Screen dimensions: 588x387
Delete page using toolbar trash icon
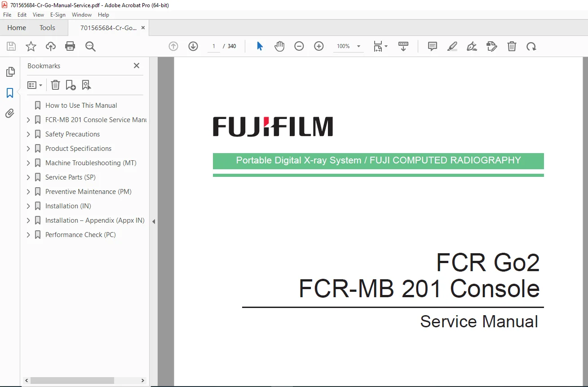point(512,46)
